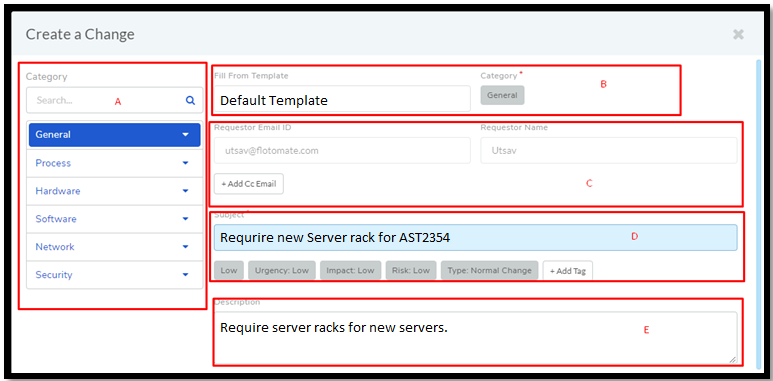773x381 pixels.
Task: Expand the Security category arrow
Action: coord(185,275)
